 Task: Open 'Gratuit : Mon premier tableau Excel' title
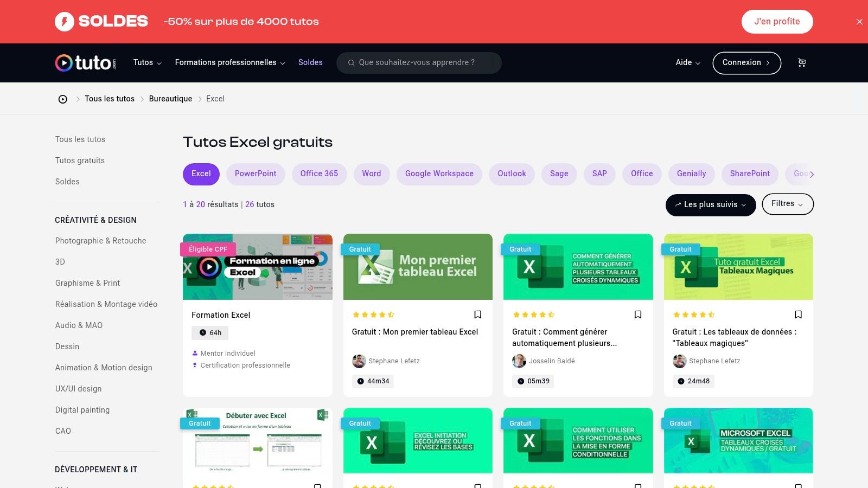coord(415,332)
